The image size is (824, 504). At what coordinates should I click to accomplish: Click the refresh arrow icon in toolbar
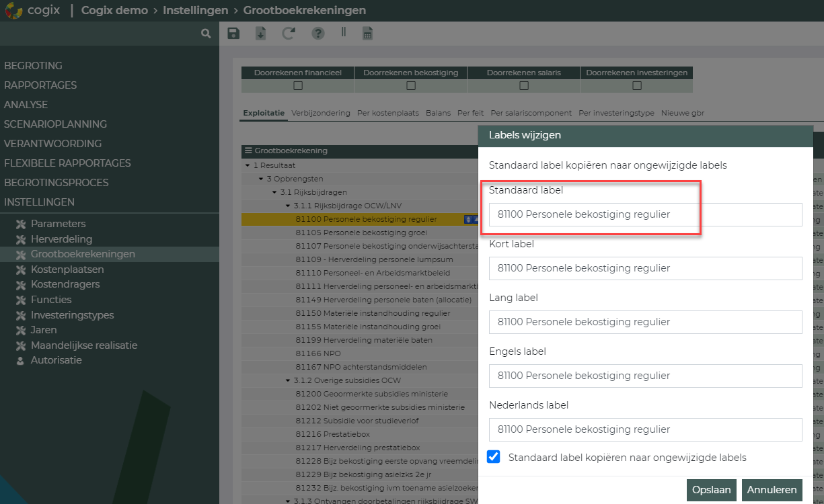coord(289,34)
